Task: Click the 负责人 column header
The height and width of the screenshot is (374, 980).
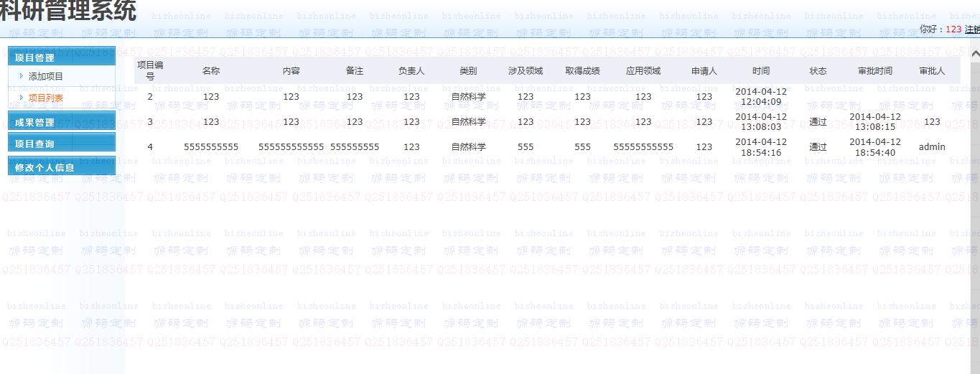Action: (411, 70)
